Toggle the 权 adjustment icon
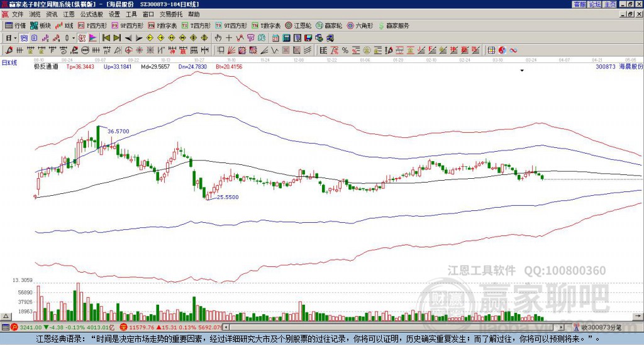The width and height of the screenshot is (644, 345). pos(82,38)
